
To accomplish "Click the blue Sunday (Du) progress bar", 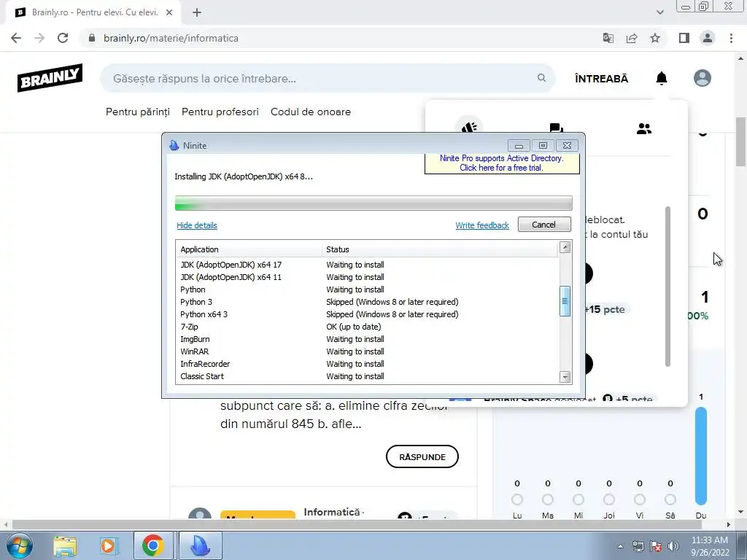I will [x=701, y=455].
